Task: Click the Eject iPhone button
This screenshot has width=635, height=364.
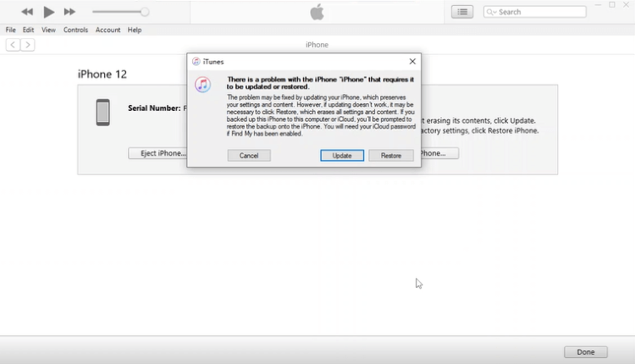Action: pyautogui.click(x=158, y=153)
